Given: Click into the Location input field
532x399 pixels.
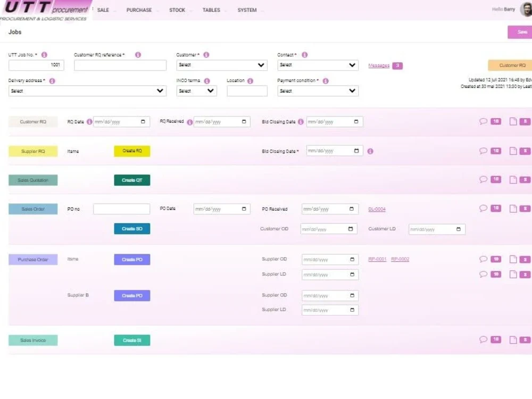Looking at the screenshot, I should click(x=247, y=91).
